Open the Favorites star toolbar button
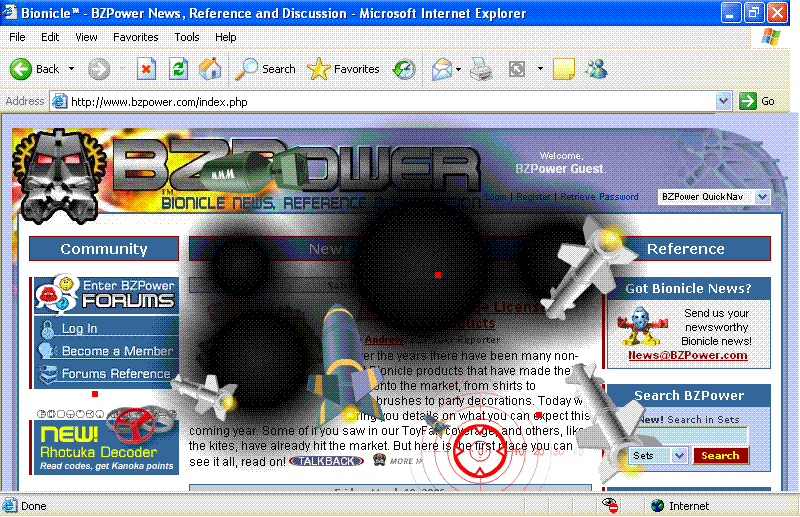Screen dimensions: 800x517 click(x=343, y=69)
